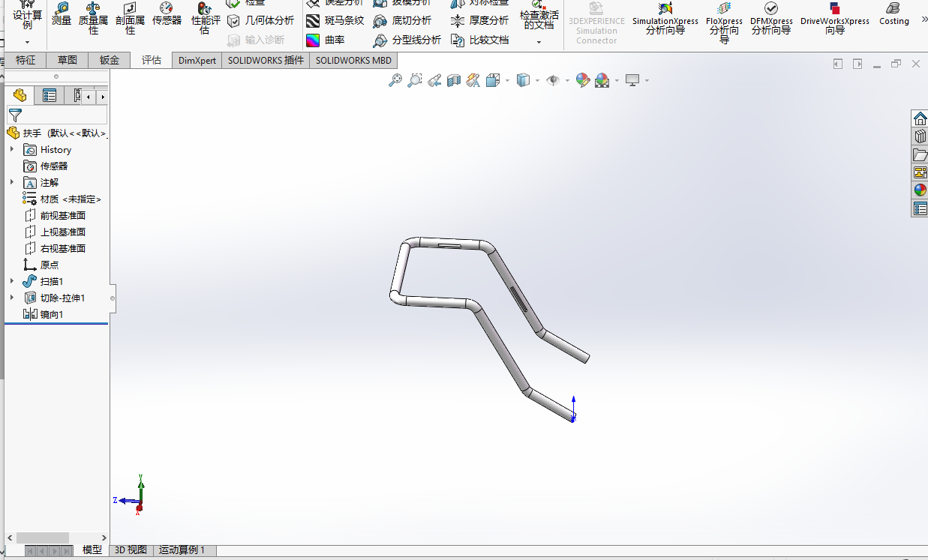Toggle 曲率 curvature display

[326, 40]
